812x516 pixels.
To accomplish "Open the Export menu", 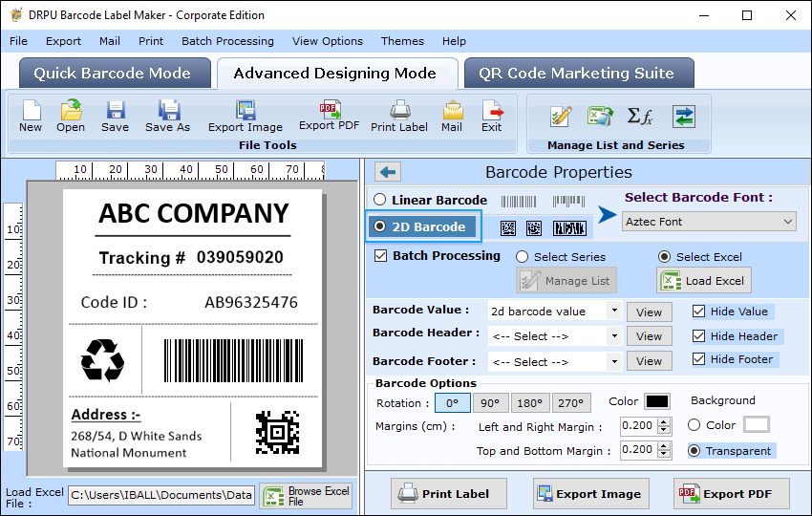I will 63,41.
